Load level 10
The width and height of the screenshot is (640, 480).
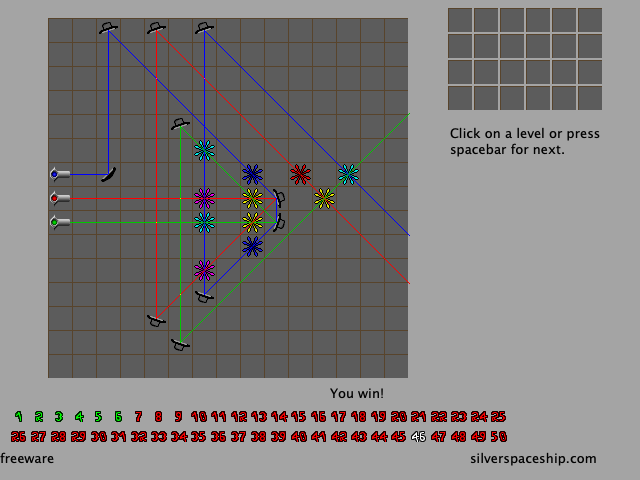point(199,417)
